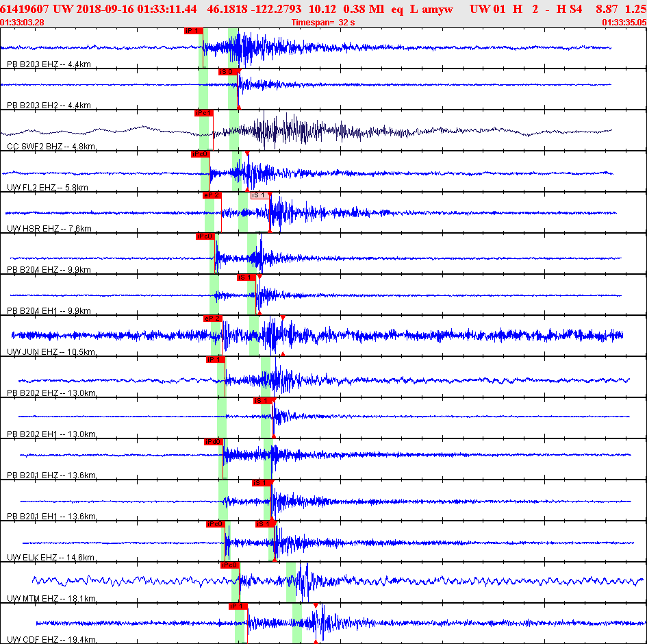
Task: Click the iPc0 pick flag on B204 EHZ
Action: (205, 236)
